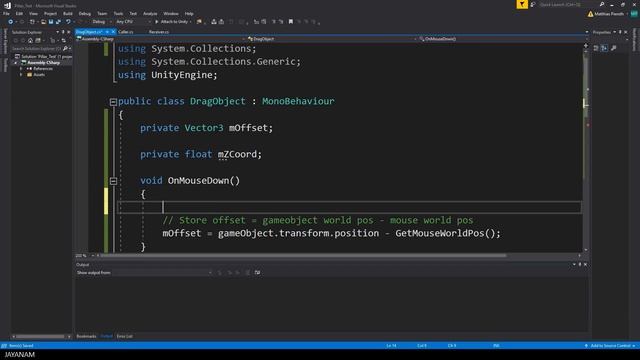The width and height of the screenshot is (640, 360).
Task: Open the OnMouseDown member navigation dropdown
Action: pyautogui.click(x=502, y=39)
